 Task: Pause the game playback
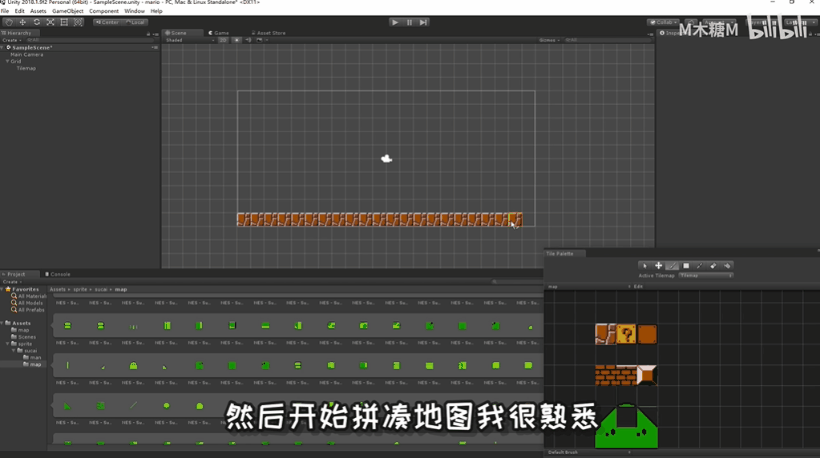click(x=409, y=22)
